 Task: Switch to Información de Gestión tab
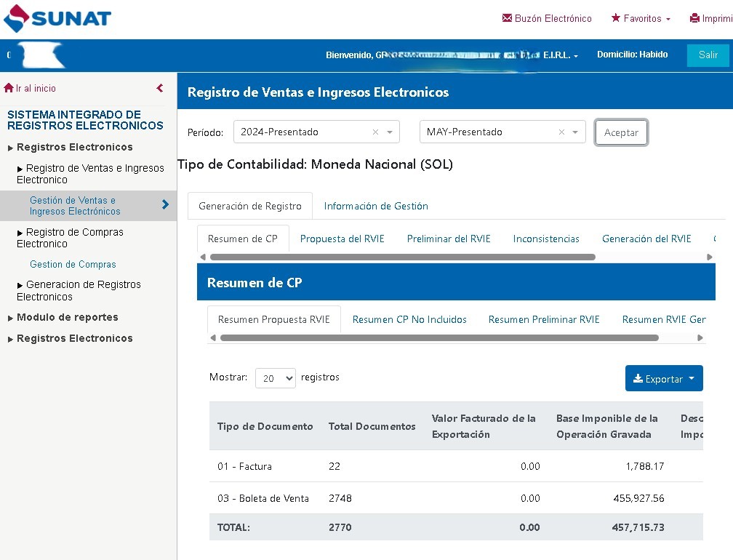[x=376, y=206]
